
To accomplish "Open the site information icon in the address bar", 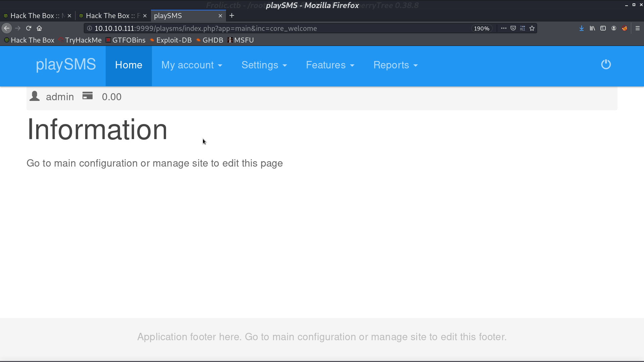I will (x=90, y=28).
